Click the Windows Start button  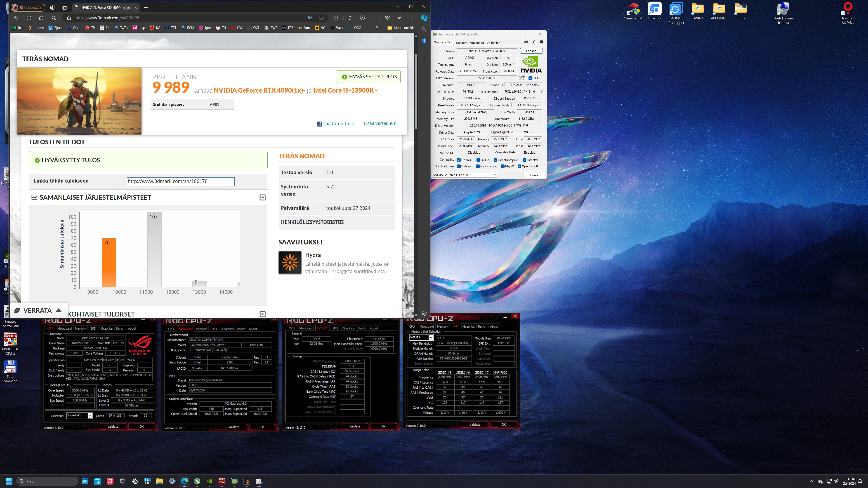pos(9,481)
